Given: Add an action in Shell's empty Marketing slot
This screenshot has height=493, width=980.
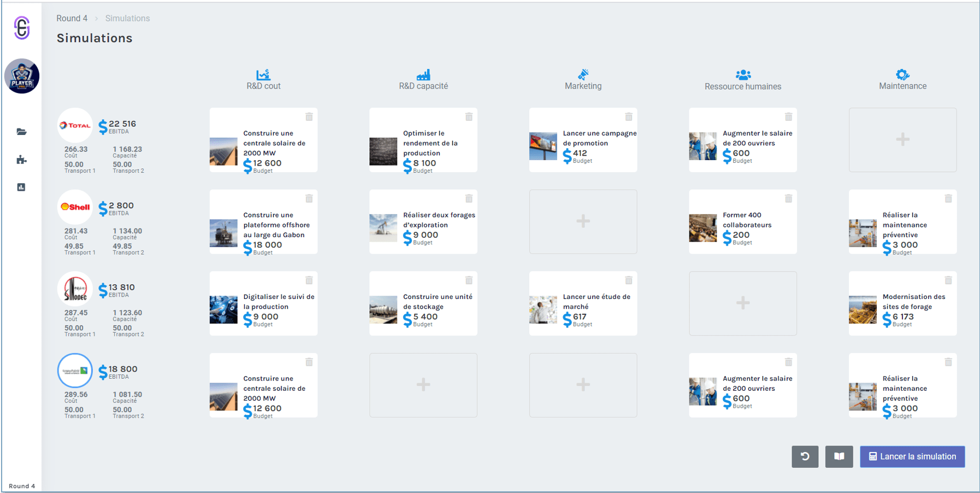Looking at the screenshot, I should coord(583,221).
